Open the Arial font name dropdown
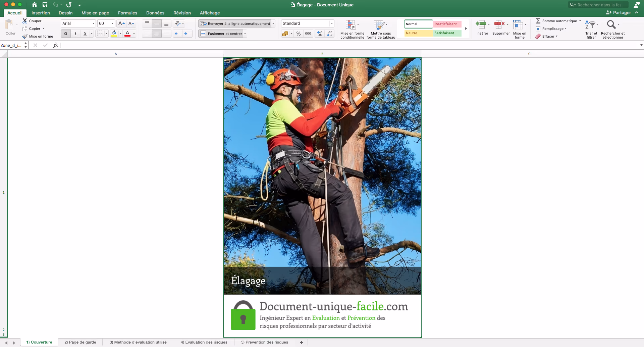The image size is (644, 347). tap(93, 23)
